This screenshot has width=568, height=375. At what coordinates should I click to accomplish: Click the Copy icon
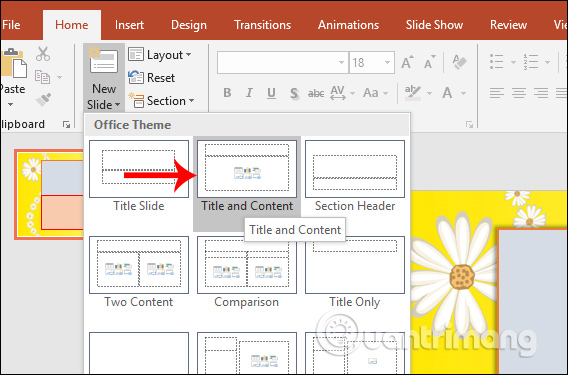coord(42,77)
